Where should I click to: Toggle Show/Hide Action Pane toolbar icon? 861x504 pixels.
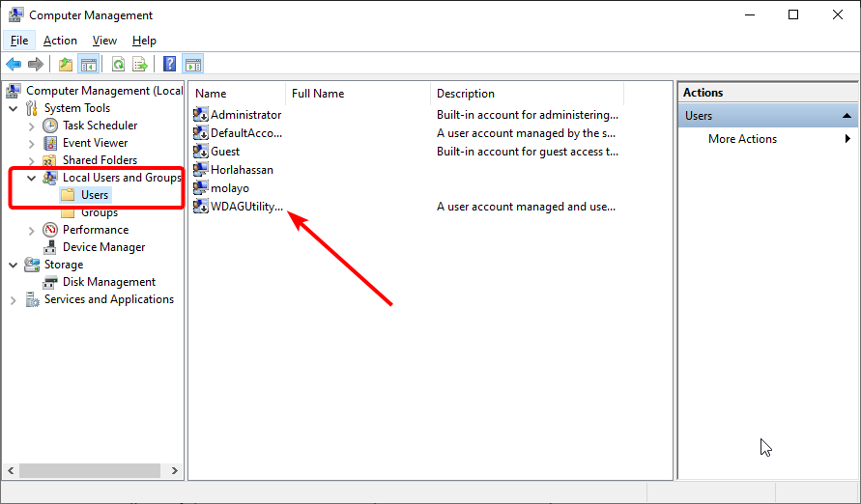[192, 64]
